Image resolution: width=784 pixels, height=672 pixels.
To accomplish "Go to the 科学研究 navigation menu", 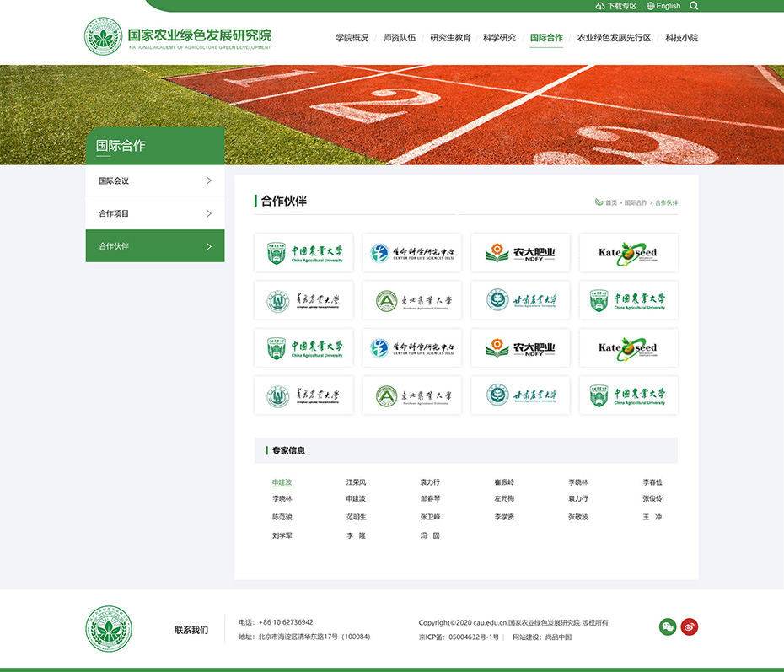I will [x=499, y=38].
